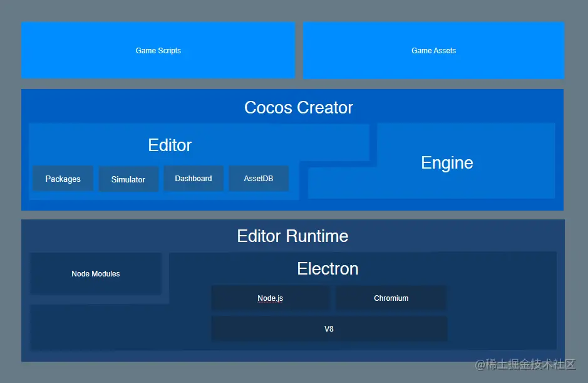Select the Chromium box
This screenshot has width=588, height=383.
(x=391, y=298)
